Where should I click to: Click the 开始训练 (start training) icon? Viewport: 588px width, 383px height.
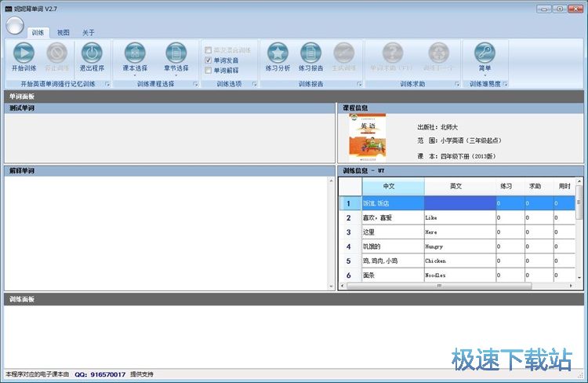click(x=24, y=53)
